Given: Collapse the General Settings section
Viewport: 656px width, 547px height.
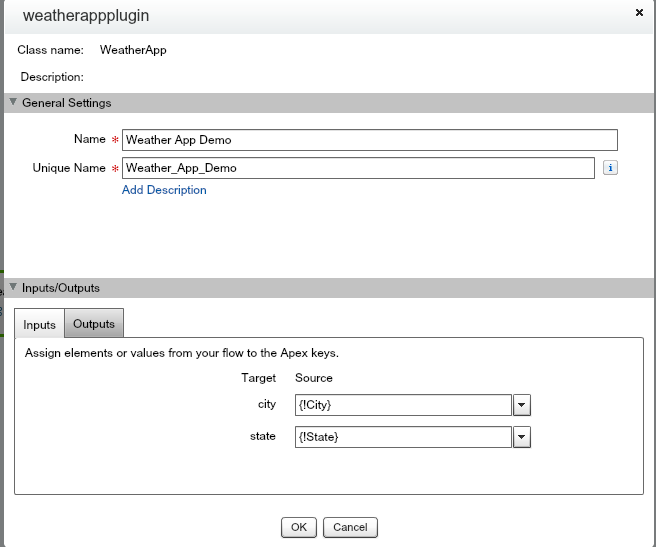Looking at the screenshot, I should (13, 102).
